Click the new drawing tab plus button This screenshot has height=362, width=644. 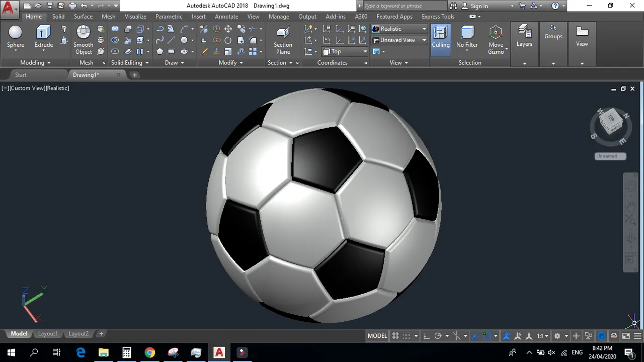click(134, 75)
